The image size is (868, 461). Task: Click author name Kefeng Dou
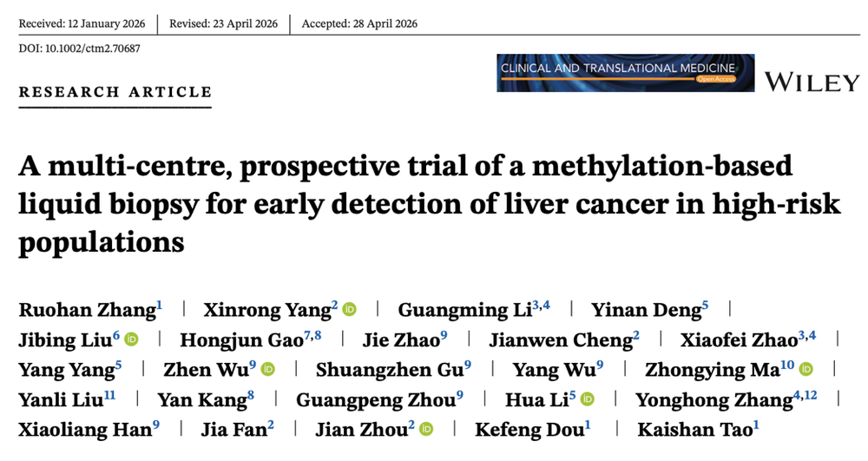(x=529, y=430)
